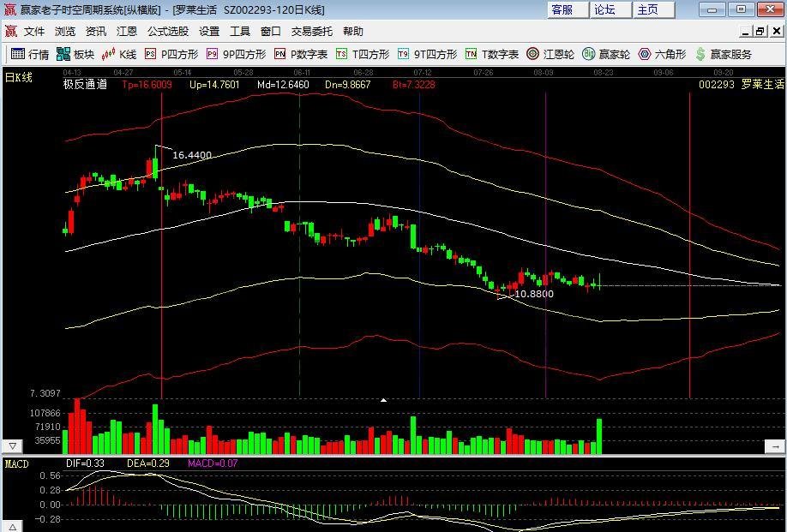Viewport: 787px width, 532px height.
Task: Open the 9T四方形 tool
Action: pyautogui.click(x=427, y=54)
